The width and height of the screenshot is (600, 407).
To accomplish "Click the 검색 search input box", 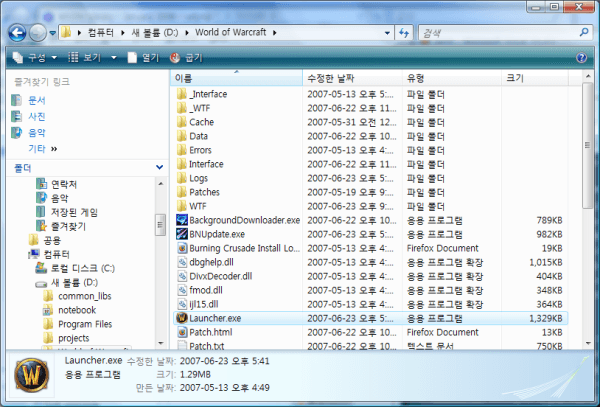I will (x=495, y=33).
